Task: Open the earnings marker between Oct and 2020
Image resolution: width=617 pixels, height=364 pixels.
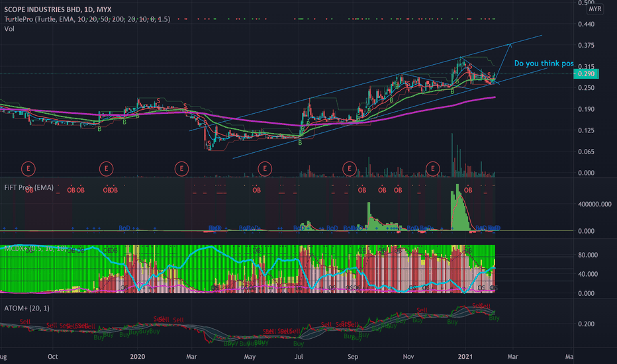Action: click(x=106, y=169)
